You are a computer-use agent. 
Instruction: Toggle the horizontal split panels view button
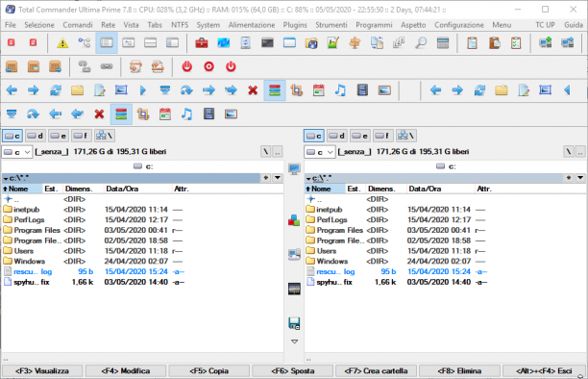coord(151,43)
